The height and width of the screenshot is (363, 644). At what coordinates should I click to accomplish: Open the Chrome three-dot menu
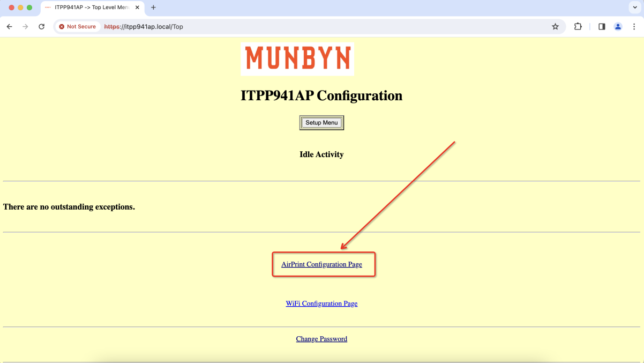click(x=634, y=26)
